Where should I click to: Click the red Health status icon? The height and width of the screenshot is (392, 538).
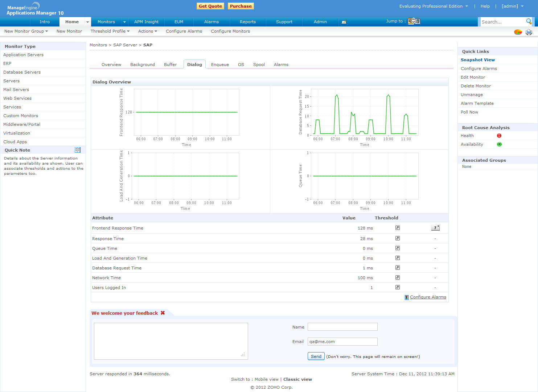pos(499,136)
